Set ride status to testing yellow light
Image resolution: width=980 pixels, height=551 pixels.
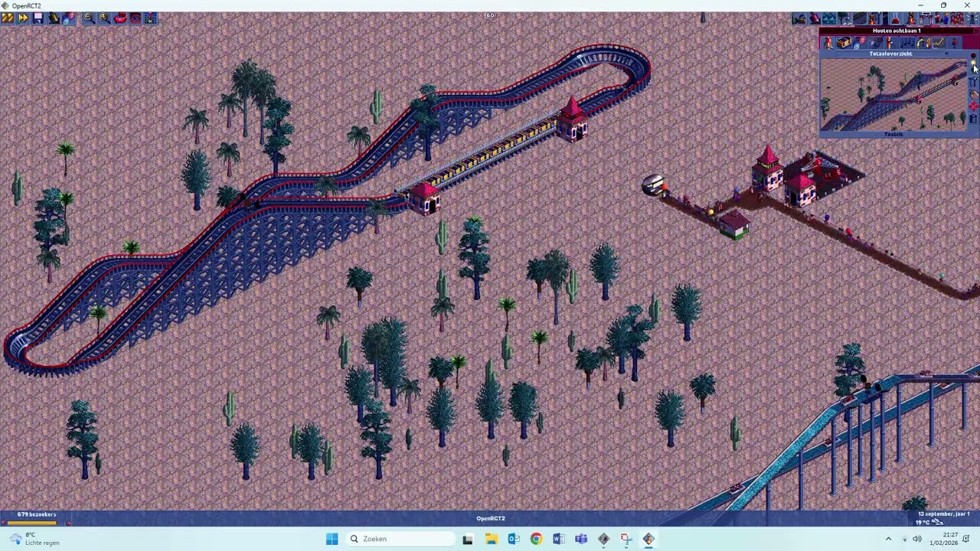tap(973, 63)
